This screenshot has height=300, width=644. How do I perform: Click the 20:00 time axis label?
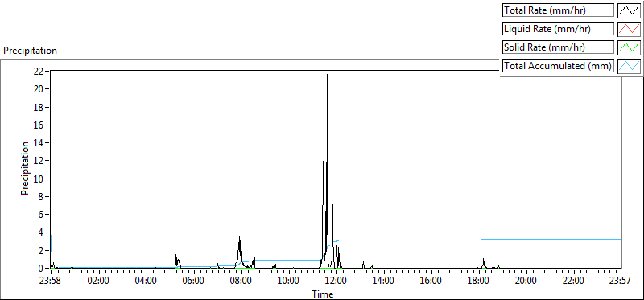coord(526,282)
